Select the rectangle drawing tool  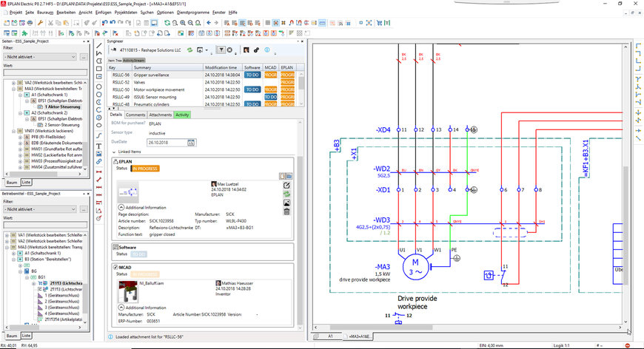[x=99, y=69]
